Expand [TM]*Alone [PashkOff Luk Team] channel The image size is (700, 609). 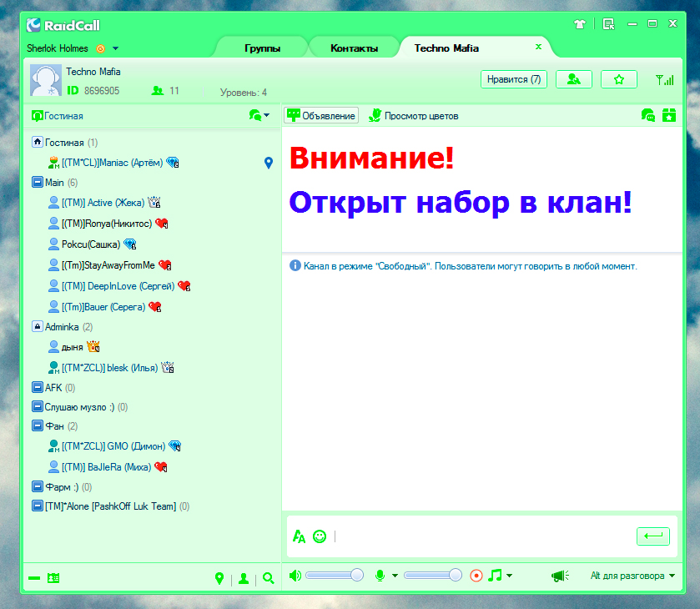pyautogui.click(x=38, y=506)
